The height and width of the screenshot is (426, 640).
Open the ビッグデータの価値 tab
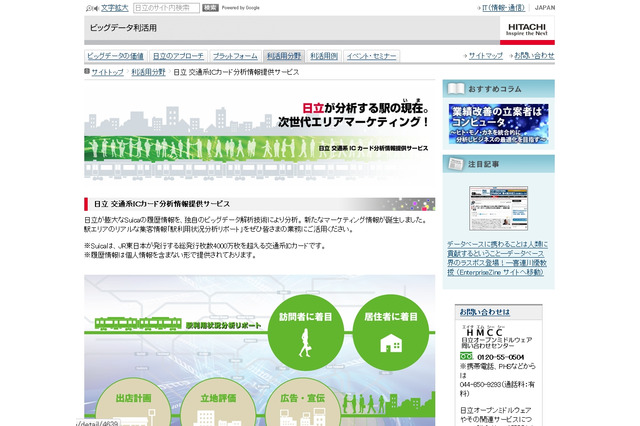[x=116, y=56]
